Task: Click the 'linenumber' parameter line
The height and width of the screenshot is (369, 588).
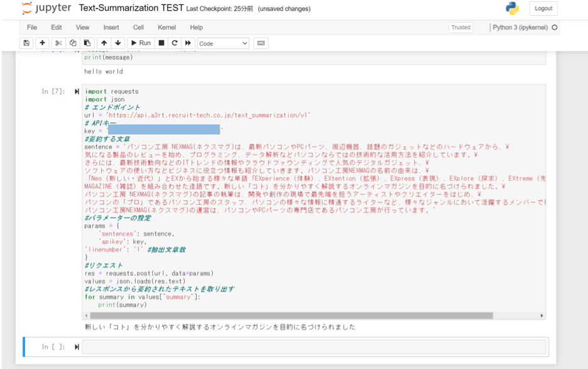Action: coord(135,250)
